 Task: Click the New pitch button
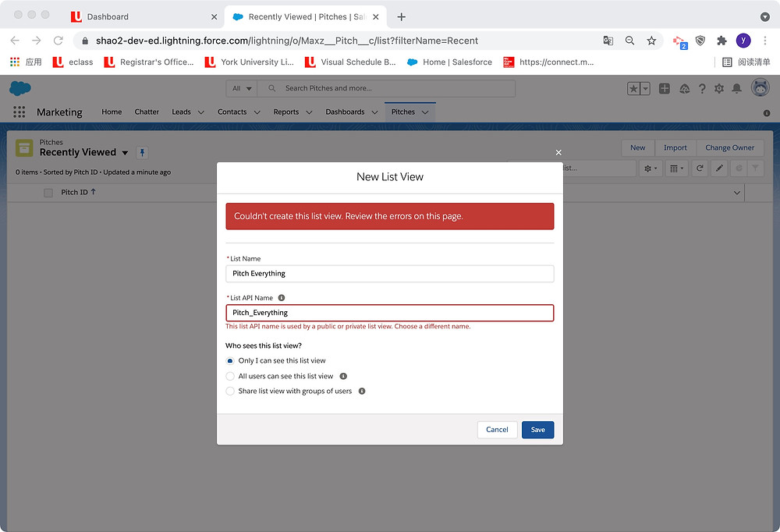click(x=638, y=147)
